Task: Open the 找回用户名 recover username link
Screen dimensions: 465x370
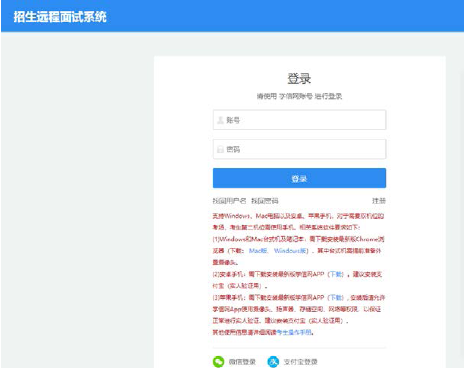Action: 229,201
